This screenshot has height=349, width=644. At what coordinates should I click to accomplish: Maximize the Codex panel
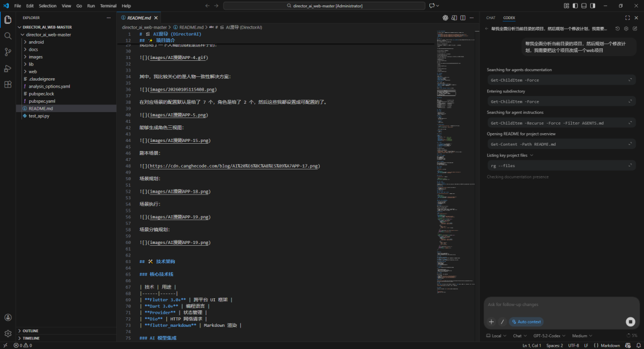tap(627, 18)
